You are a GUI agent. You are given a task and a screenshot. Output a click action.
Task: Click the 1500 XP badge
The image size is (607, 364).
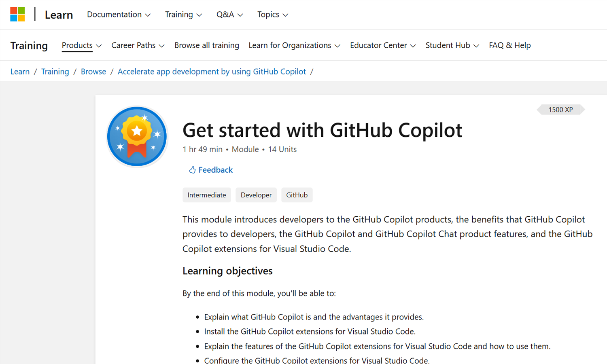[560, 110]
